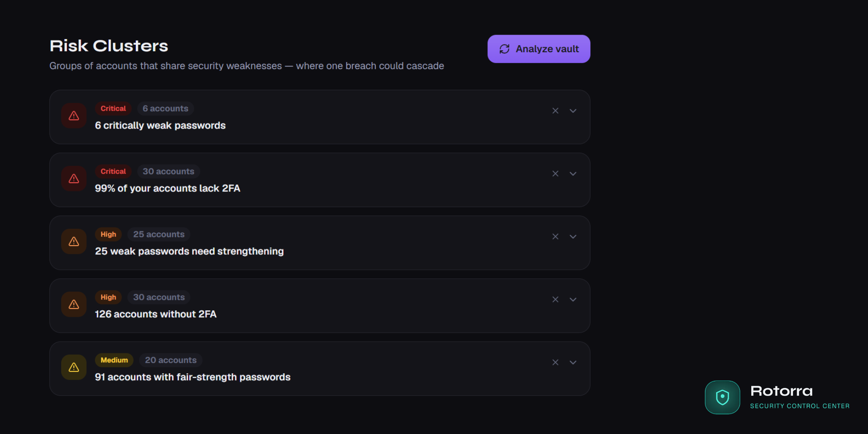The width and height of the screenshot is (868, 434).
Task: Dismiss the 6 critically weak passwords alert
Action: click(555, 111)
